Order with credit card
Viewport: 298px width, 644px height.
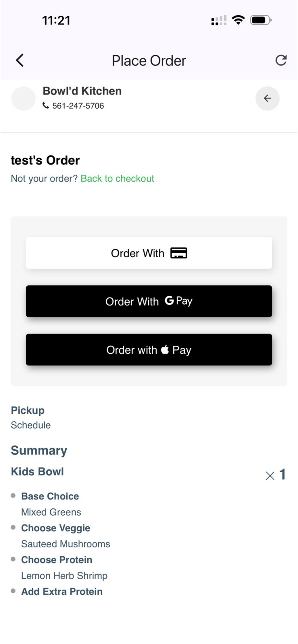click(149, 253)
